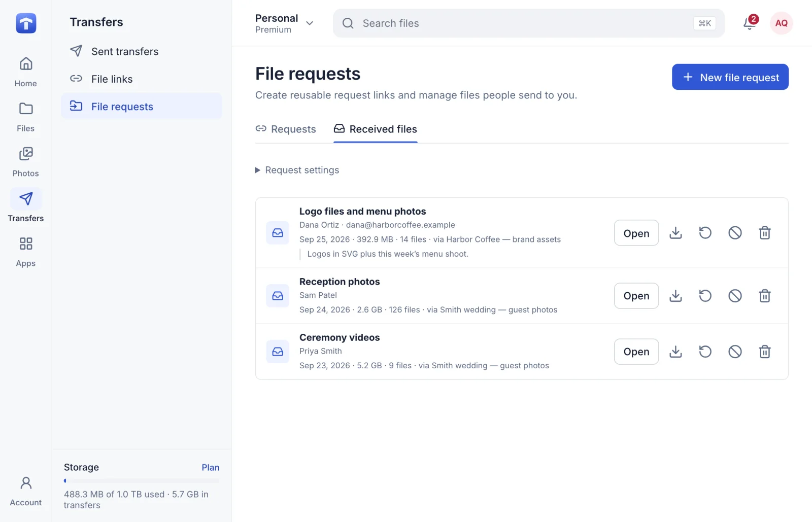Go to Home in the sidebar

pos(25,72)
